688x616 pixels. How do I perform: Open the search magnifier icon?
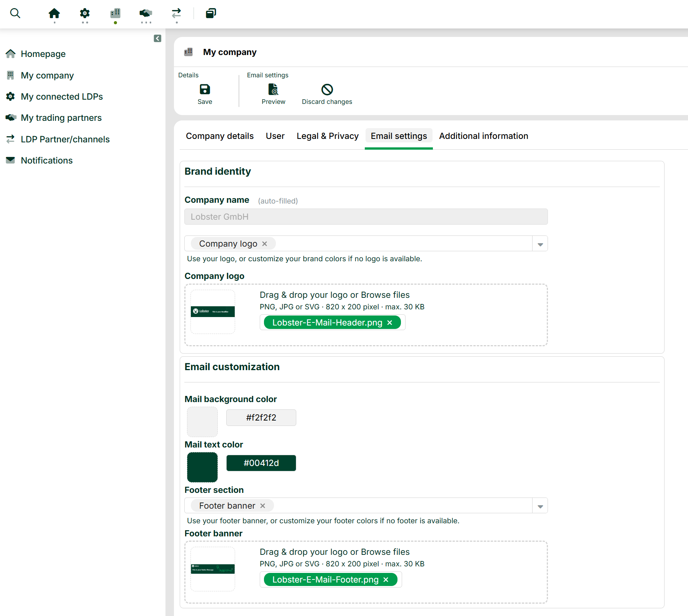click(x=15, y=13)
